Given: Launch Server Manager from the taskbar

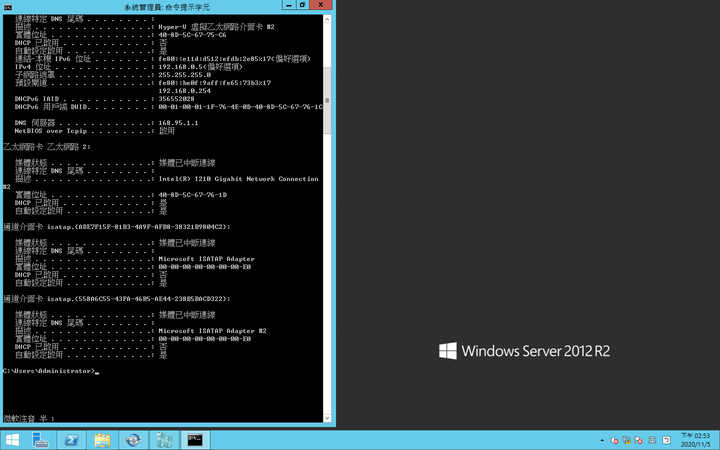Looking at the screenshot, I should 40,440.
